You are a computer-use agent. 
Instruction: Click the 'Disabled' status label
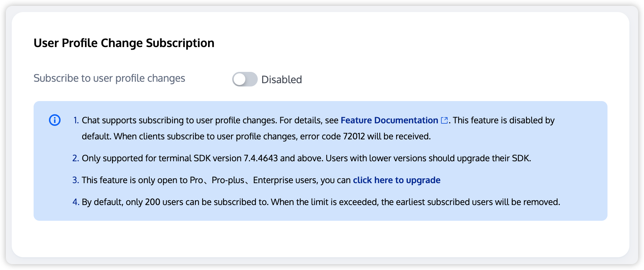pyautogui.click(x=281, y=80)
